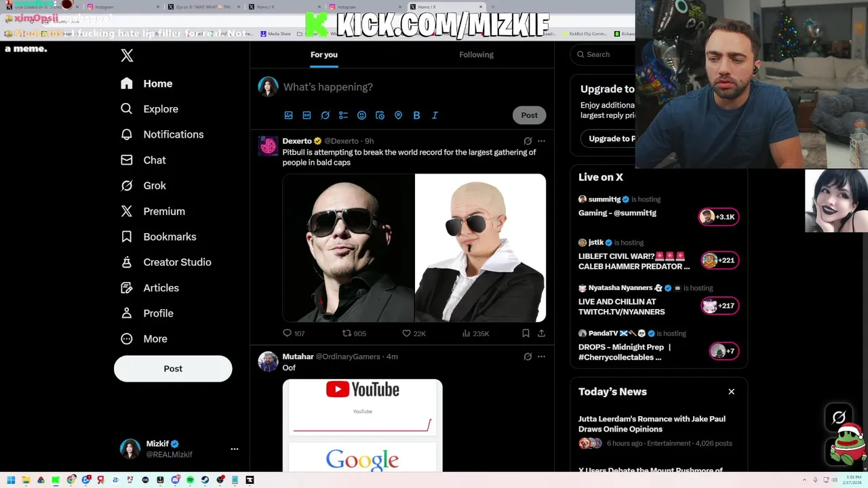Open Nyatasha Nyanners' live stream
Screen dimensions: 868x488
621,306
